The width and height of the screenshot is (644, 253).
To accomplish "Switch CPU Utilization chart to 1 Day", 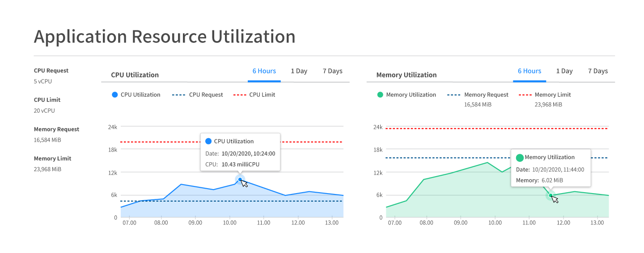I will pos(299,71).
